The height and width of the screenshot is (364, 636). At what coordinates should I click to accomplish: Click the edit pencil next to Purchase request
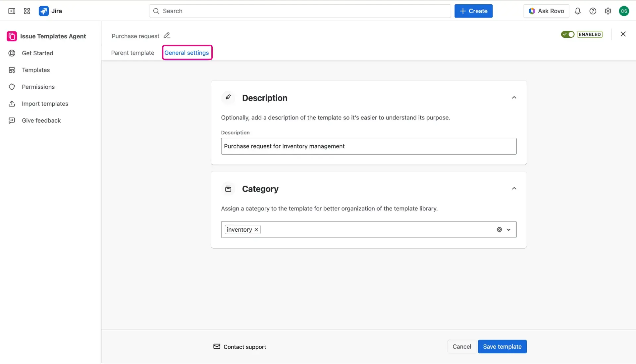click(x=167, y=35)
